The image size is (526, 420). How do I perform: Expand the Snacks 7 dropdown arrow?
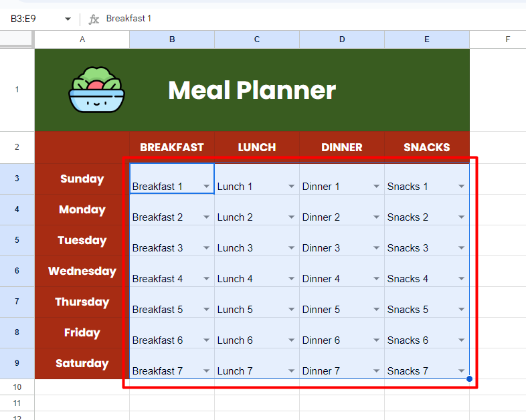462,371
